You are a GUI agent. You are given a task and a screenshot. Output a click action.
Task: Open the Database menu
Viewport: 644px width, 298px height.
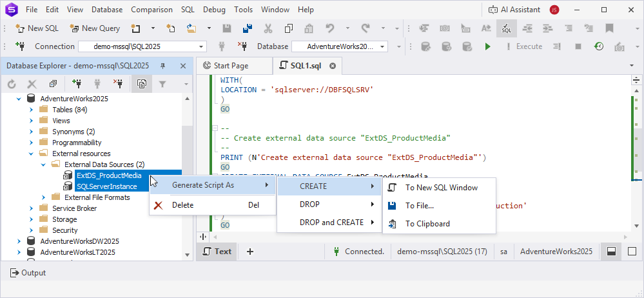point(107,10)
